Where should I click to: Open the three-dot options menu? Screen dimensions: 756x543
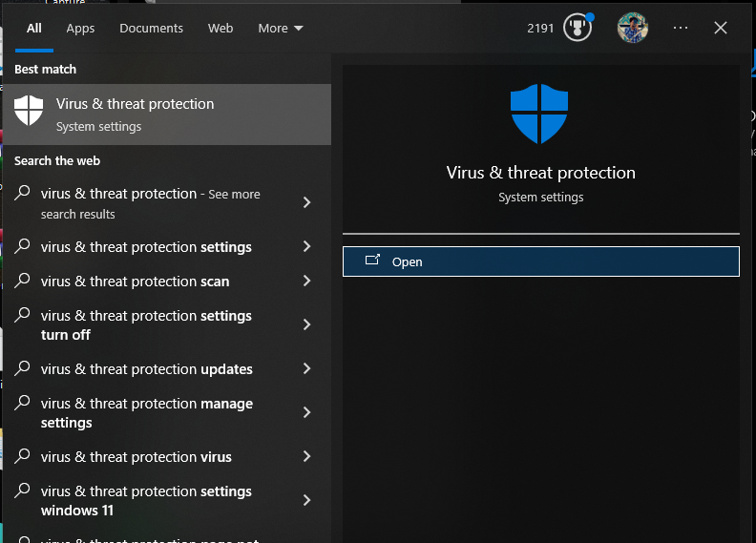[x=681, y=28]
